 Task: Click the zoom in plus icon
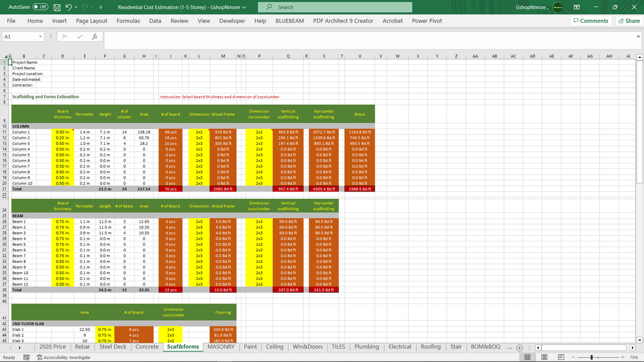(x=623, y=357)
